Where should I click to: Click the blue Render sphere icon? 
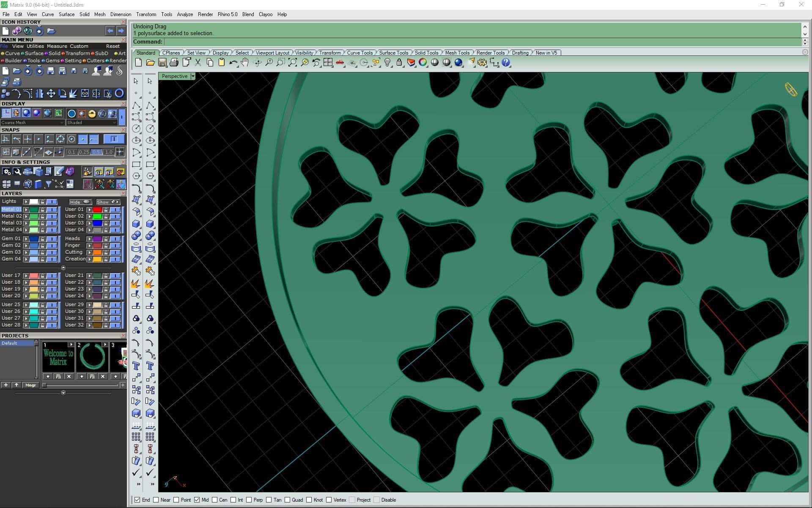pyautogui.click(x=458, y=63)
